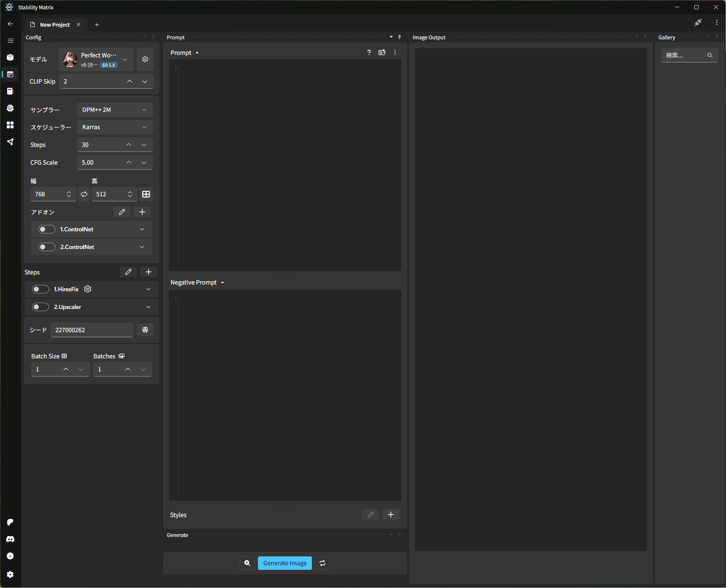Enable the 1.ControlNet addon toggle
Screen dimensions: 726x588
46,229
